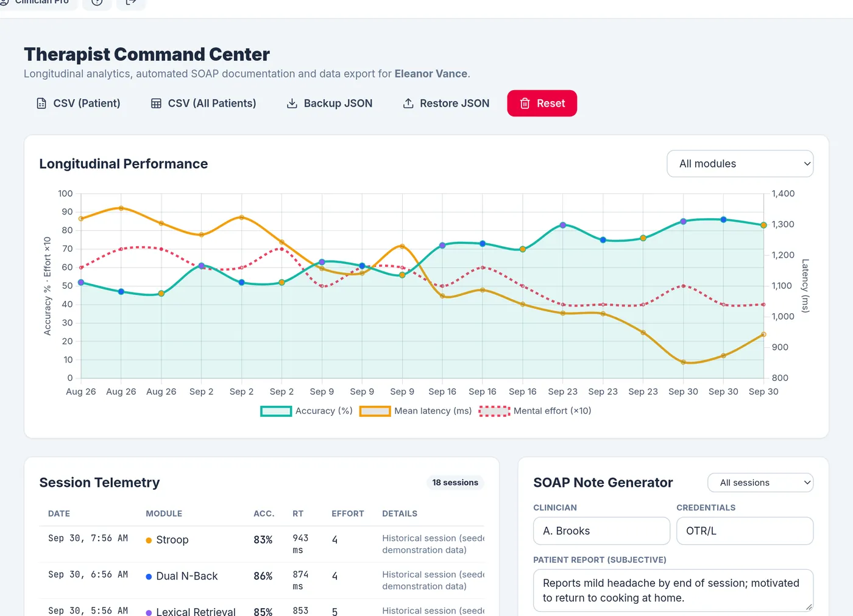Click the 18 sessions badge
Viewport: 853px width, 616px height.
coord(455,483)
